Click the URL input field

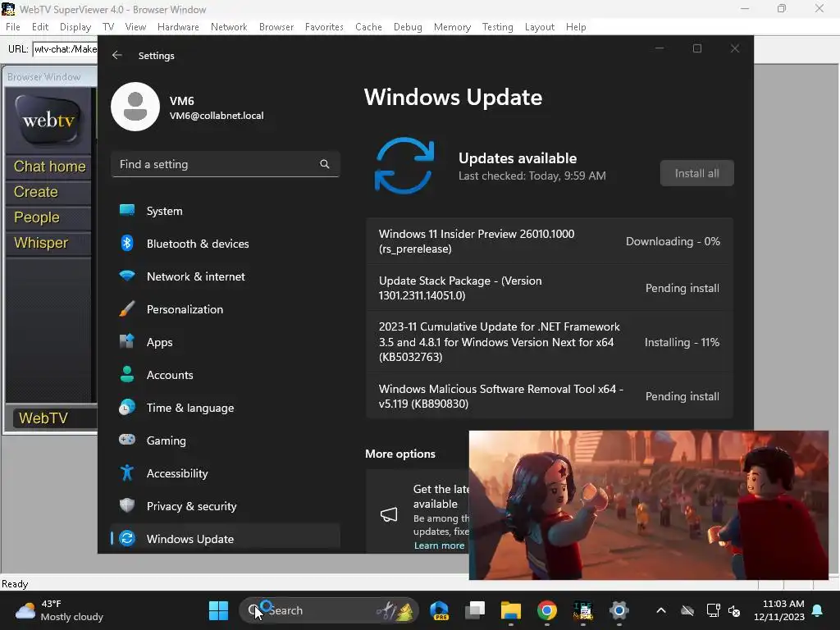[x=65, y=48]
